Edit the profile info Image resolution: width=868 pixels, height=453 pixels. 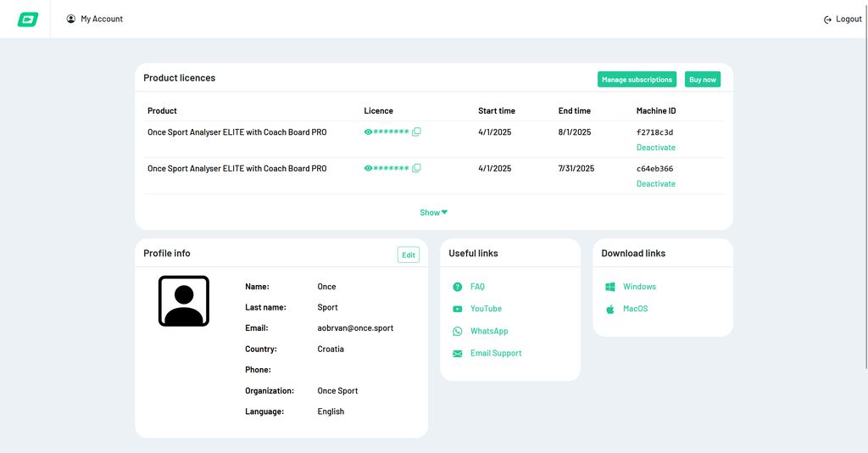(x=409, y=254)
